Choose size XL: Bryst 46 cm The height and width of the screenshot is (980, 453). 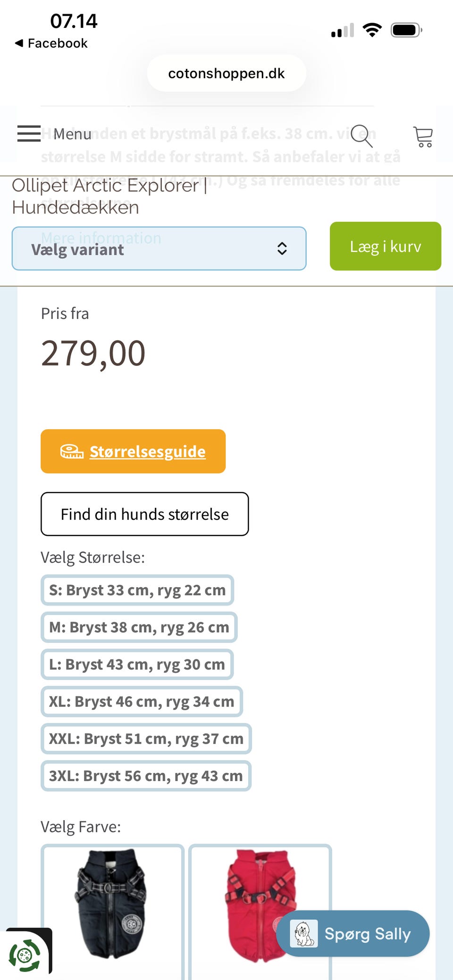coord(142,702)
